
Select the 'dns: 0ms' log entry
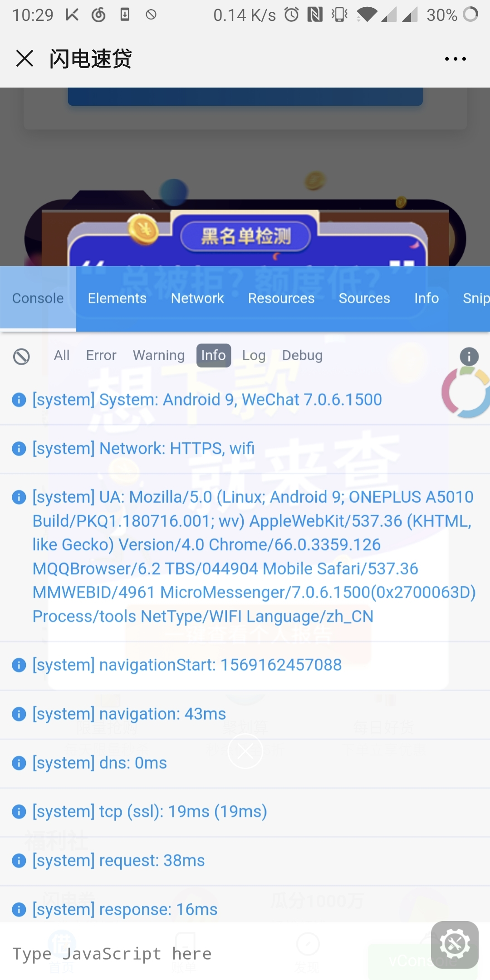[245, 764]
